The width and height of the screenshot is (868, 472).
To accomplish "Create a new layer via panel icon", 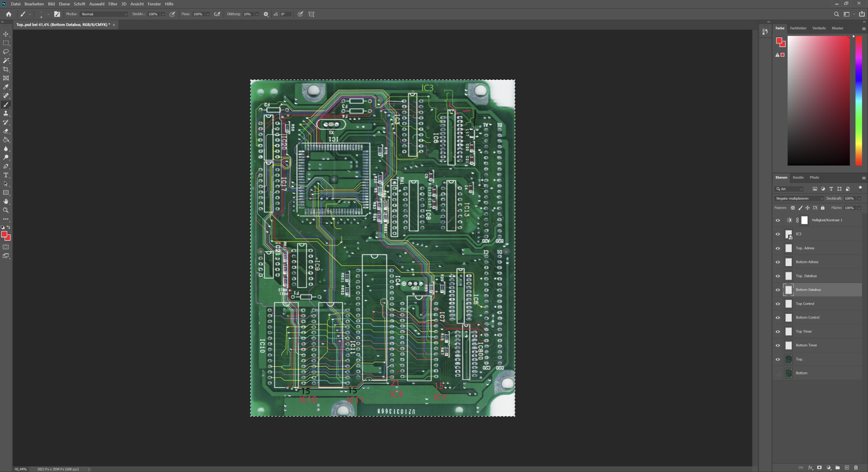I will click(x=847, y=467).
